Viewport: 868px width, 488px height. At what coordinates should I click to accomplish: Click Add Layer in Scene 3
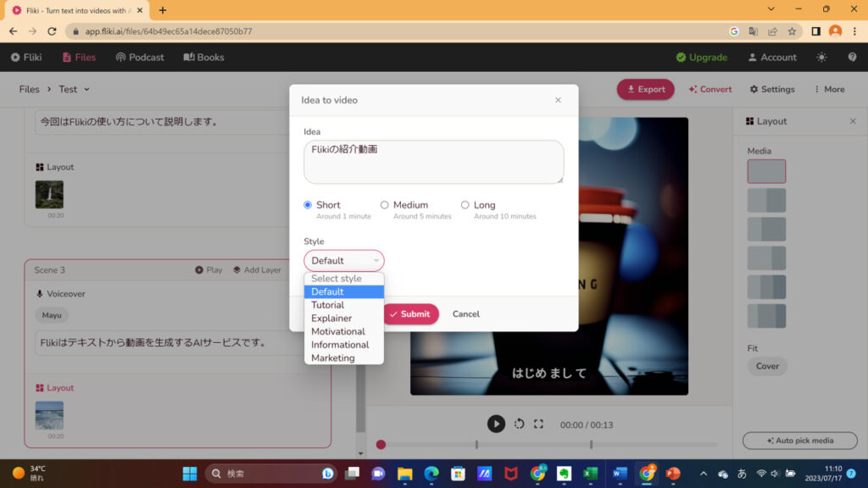click(257, 270)
